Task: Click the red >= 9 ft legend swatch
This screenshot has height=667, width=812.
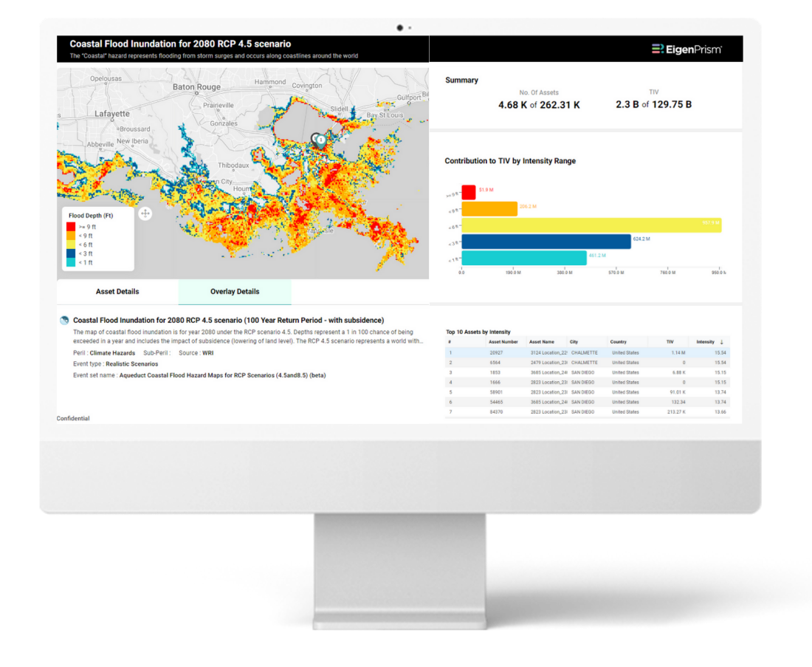Action: [x=71, y=227]
